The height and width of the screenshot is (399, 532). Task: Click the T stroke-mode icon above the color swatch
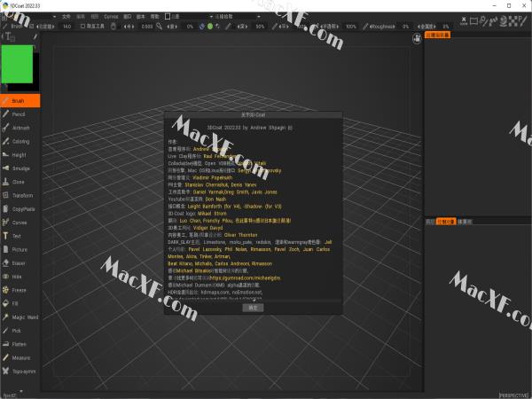9,36
